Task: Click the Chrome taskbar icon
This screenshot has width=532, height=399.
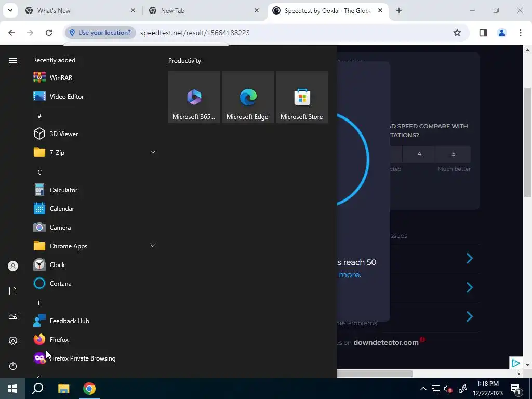Action: (x=89, y=389)
